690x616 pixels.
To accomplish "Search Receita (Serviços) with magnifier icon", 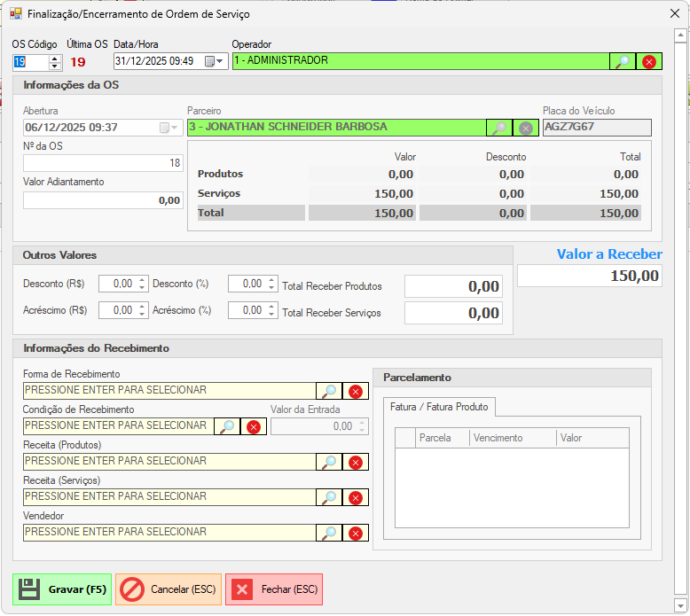I will pos(329,497).
